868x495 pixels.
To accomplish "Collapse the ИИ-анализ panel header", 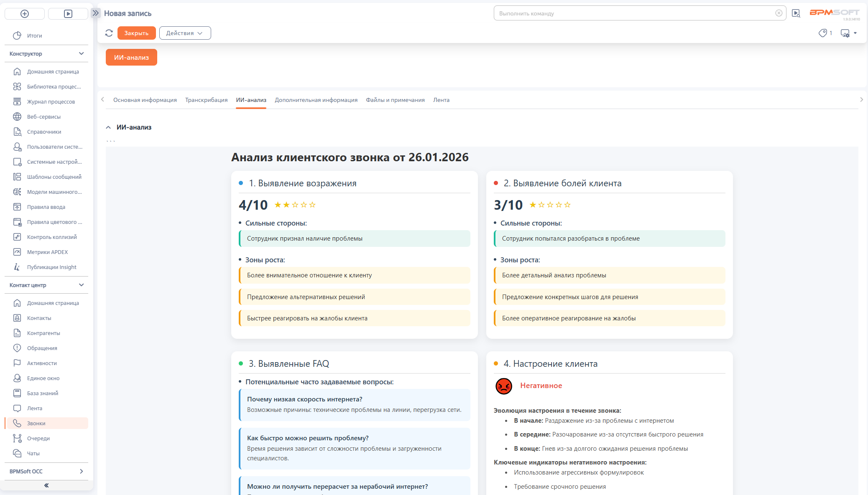I will (x=108, y=127).
